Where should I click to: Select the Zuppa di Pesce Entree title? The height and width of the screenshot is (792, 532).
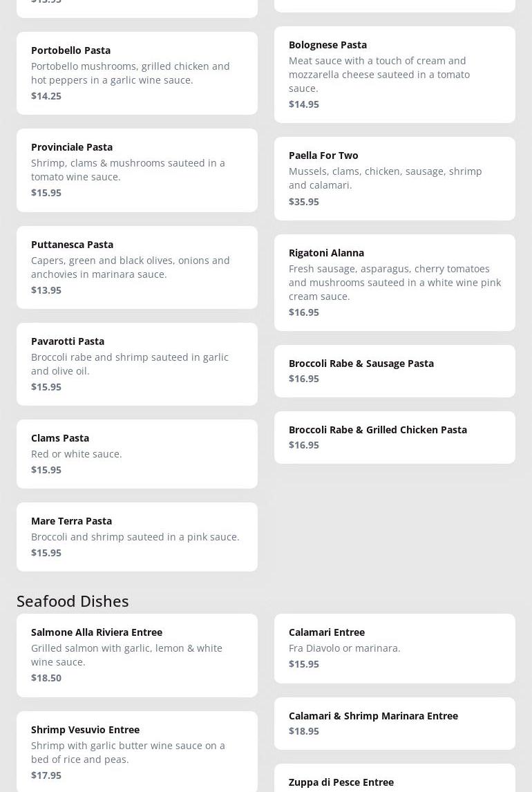click(x=341, y=782)
